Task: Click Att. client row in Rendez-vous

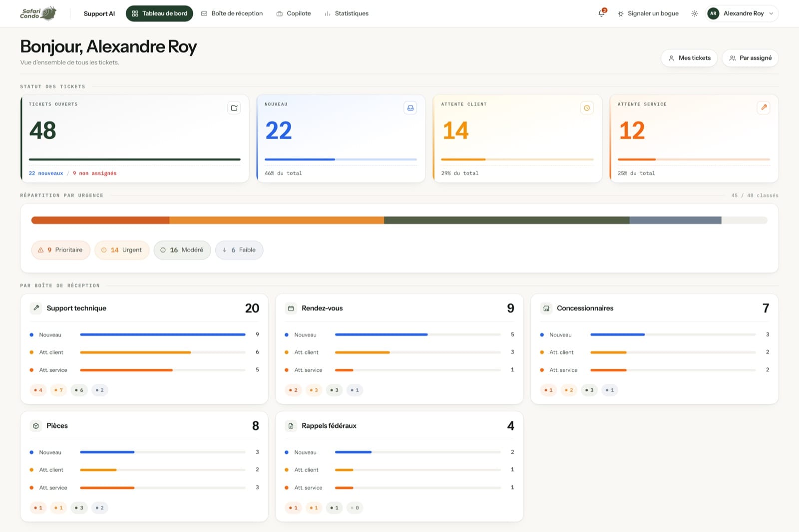Action: pyautogui.click(x=399, y=352)
